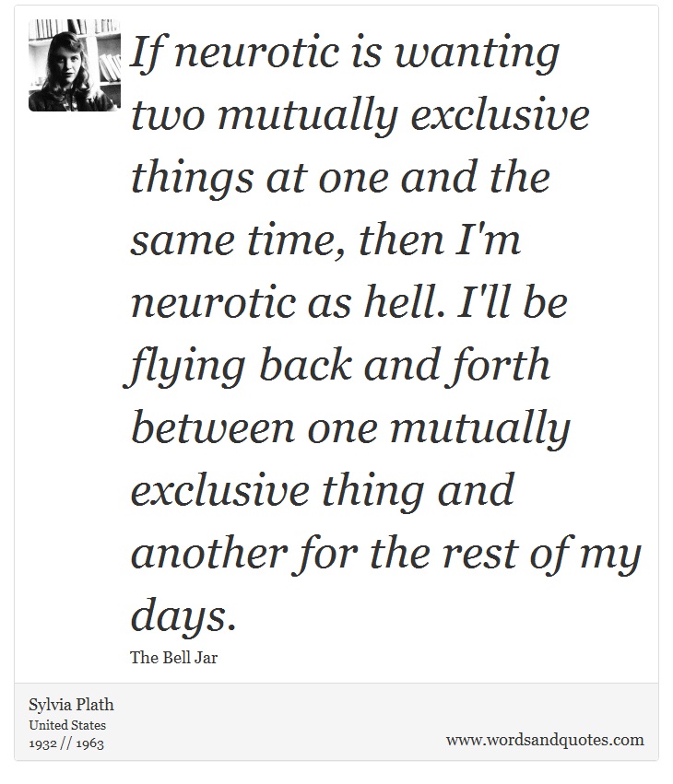Select the word "two" in the quote
Image resolution: width=673 pixels, height=784 pixels.
[168, 116]
